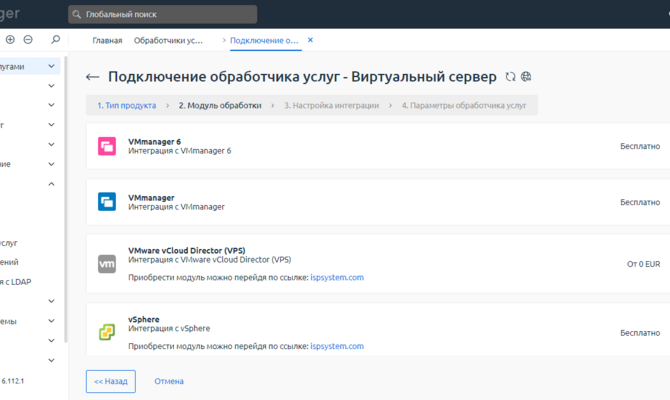Focus the Глобальный поиск search field
670x400 pixels.
tap(162, 15)
